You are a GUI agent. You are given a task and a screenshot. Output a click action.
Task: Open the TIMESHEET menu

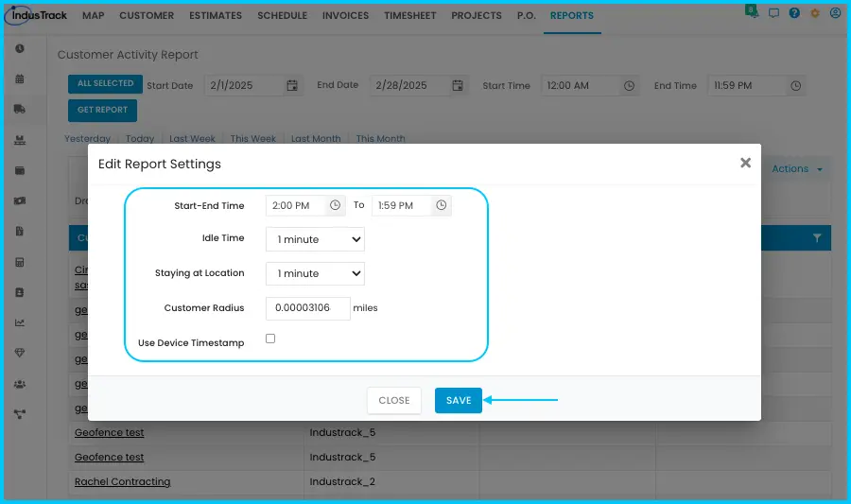[x=409, y=16]
